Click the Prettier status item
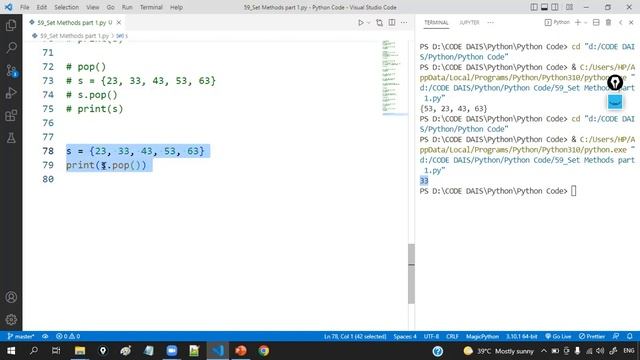The width and height of the screenshot is (640, 360). click(591, 336)
